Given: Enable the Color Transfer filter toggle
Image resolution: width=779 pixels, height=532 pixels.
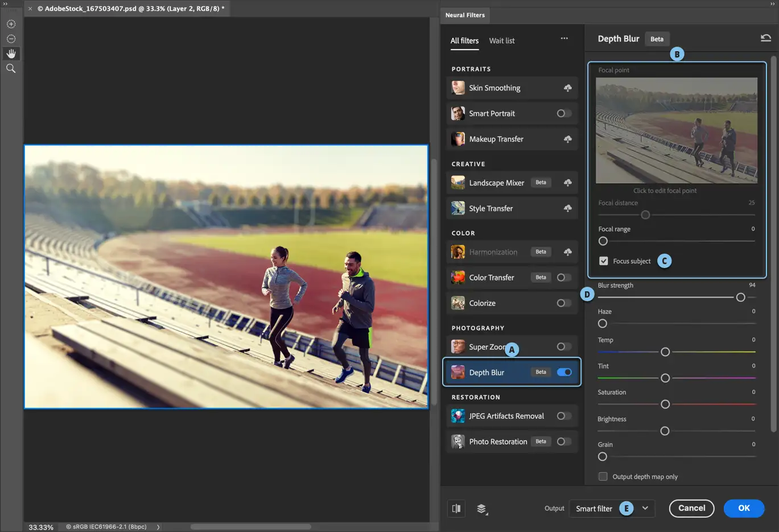Looking at the screenshot, I should coord(564,278).
